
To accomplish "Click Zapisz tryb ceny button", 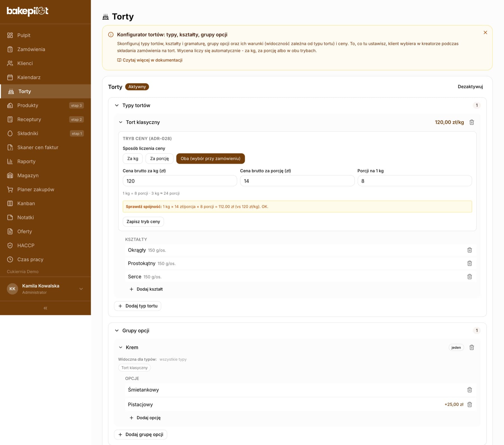I will coord(143,222).
